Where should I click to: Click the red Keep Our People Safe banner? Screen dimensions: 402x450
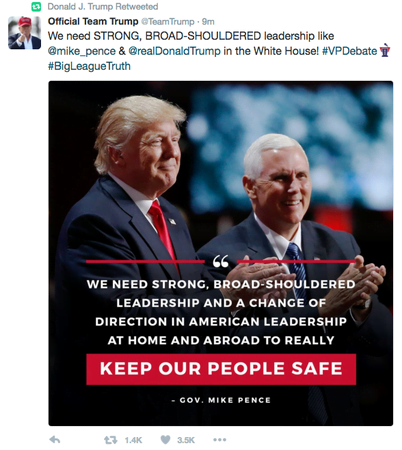[221, 369]
